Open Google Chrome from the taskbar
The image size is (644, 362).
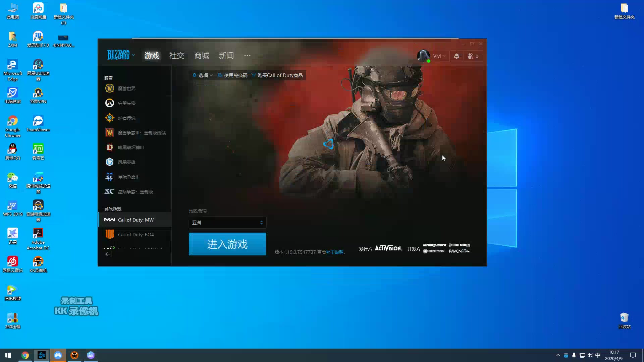[x=25, y=355]
